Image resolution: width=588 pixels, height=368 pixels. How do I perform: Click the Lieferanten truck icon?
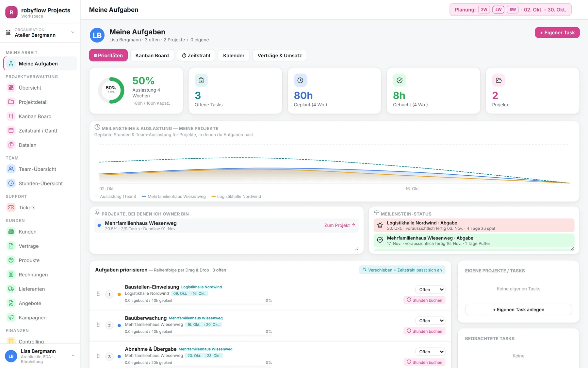point(11,289)
